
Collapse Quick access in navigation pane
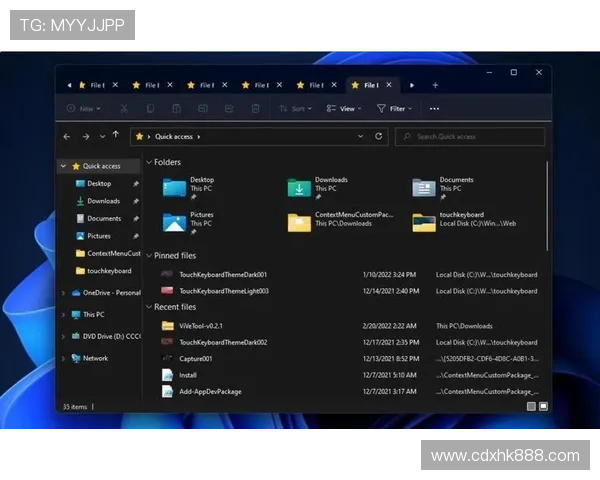tap(64, 166)
